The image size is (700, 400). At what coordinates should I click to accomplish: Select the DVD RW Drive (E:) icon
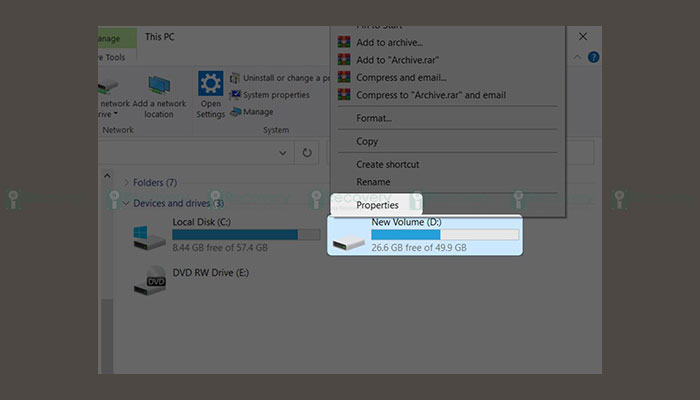point(150,281)
